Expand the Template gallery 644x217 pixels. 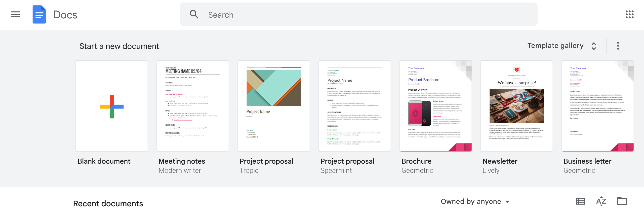[x=562, y=46]
